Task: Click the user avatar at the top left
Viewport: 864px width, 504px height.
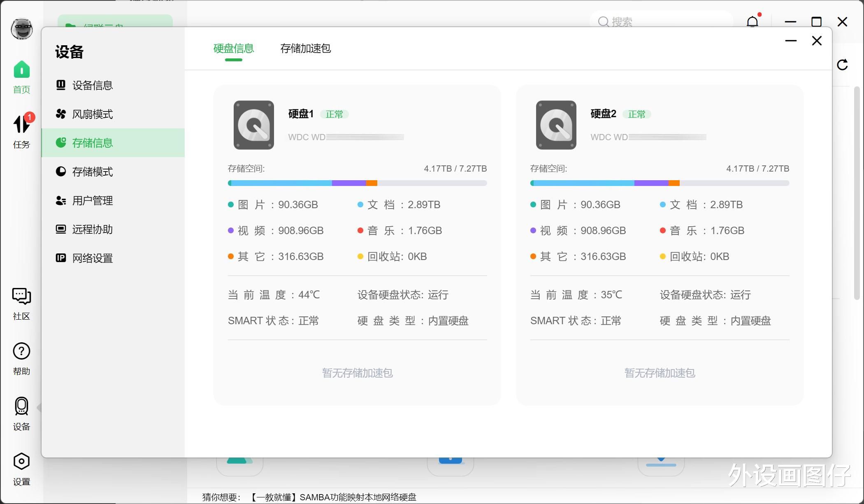Action: [21, 29]
